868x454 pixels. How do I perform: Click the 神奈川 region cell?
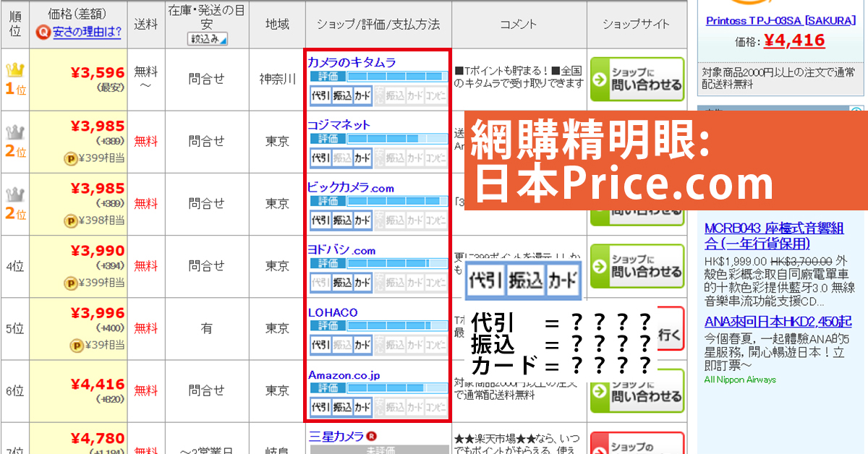[x=277, y=79]
